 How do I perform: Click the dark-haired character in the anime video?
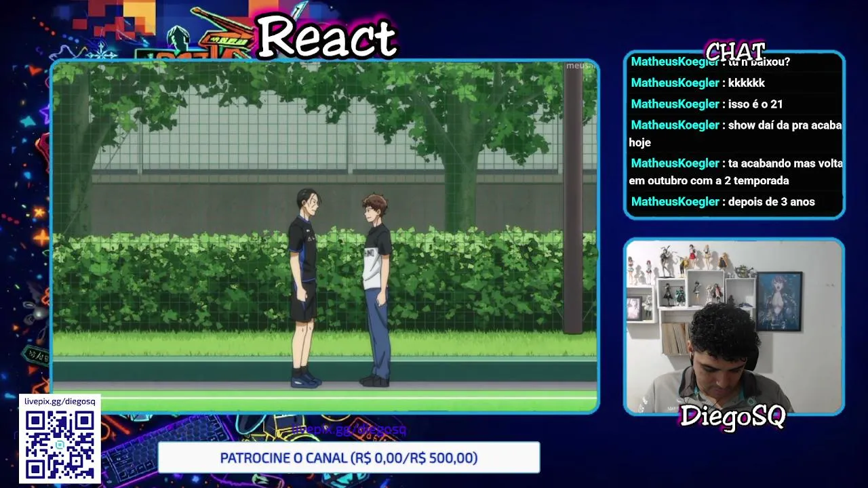click(304, 287)
